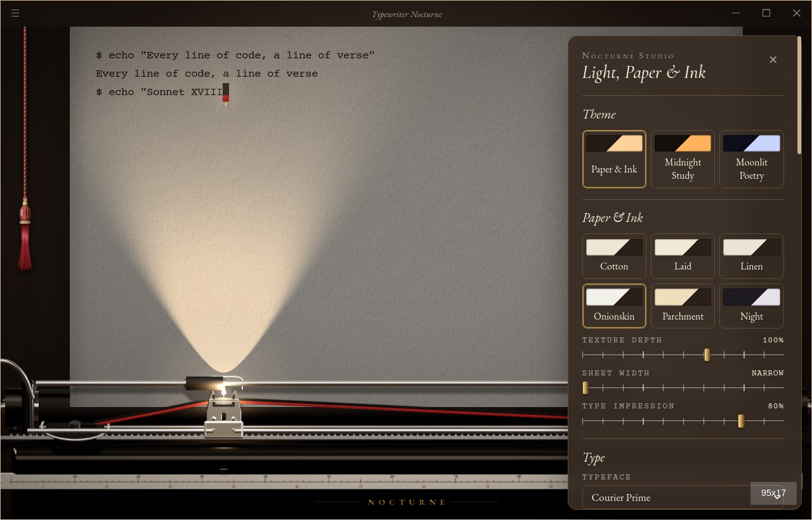This screenshot has width=812, height=520.
Task: Click the "NARROW" sheet width value
Action: click(768, 373)
